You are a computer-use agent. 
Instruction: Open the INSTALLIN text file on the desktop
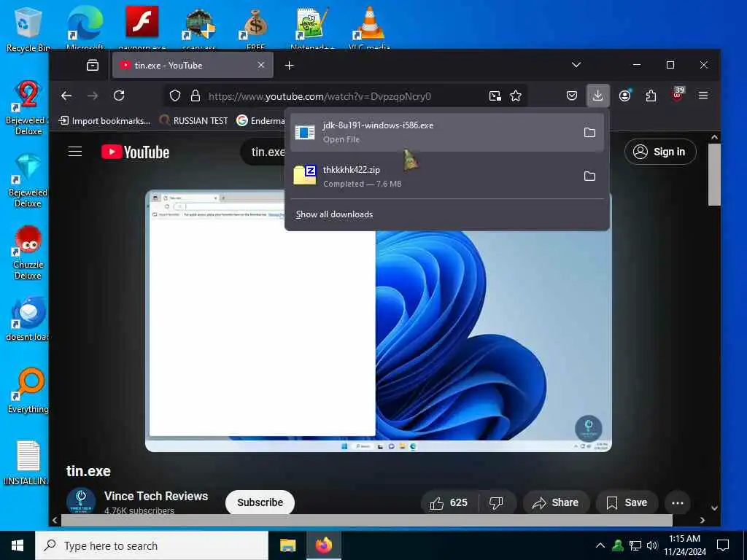(28, 463)
